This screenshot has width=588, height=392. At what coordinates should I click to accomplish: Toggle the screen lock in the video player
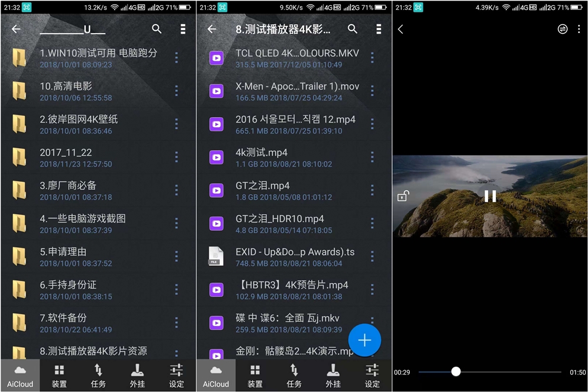pyautogui.click(x=404, y=195)
